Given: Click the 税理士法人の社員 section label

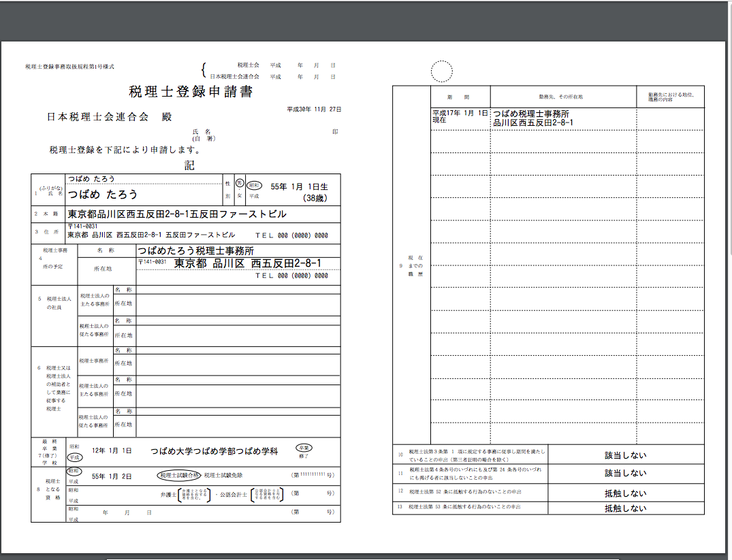Looking at the screenshot, I should tap(54, 303).
